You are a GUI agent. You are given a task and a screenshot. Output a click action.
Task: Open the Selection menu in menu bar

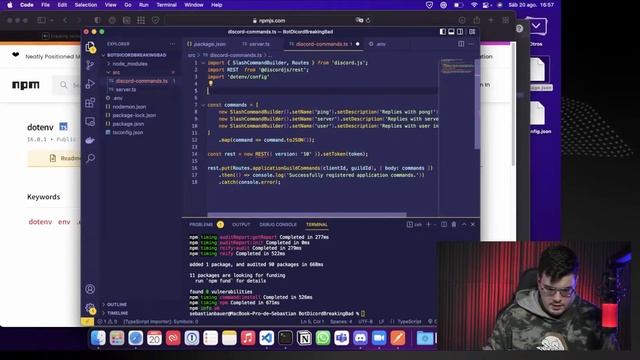(86, 5)
